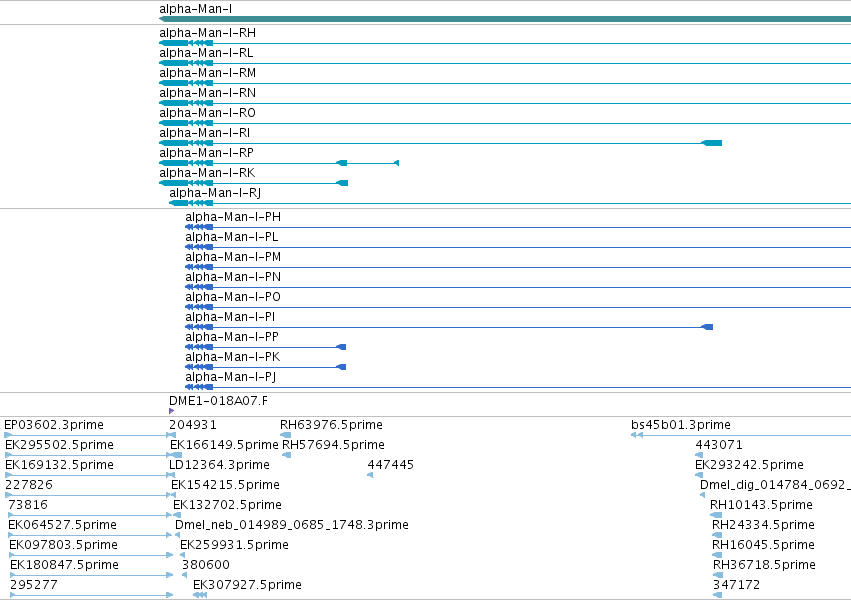This screenshot has height=600, width=851.
Task: Select the EK064527.5prime EST label
Action: 62,526
